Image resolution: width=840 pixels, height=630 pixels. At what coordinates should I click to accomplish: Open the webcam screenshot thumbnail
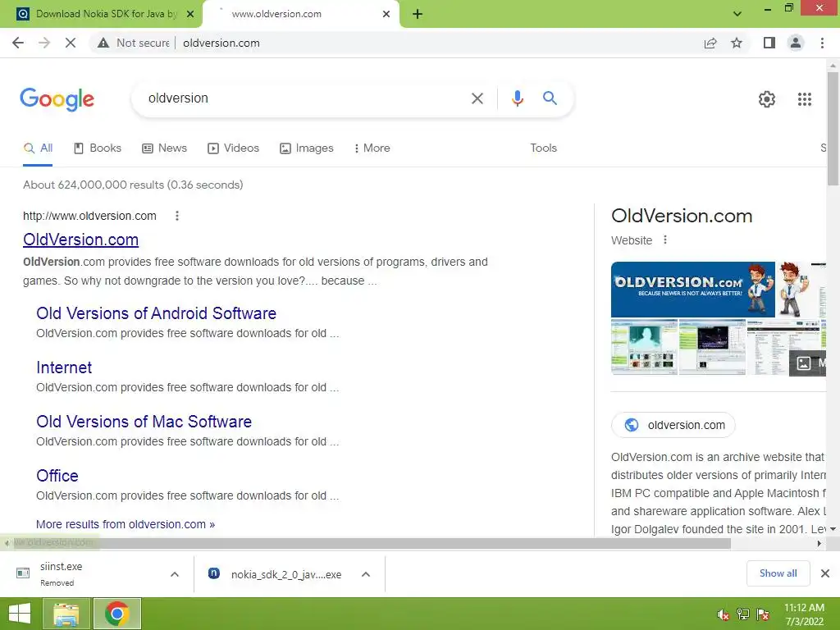[645, 347]
